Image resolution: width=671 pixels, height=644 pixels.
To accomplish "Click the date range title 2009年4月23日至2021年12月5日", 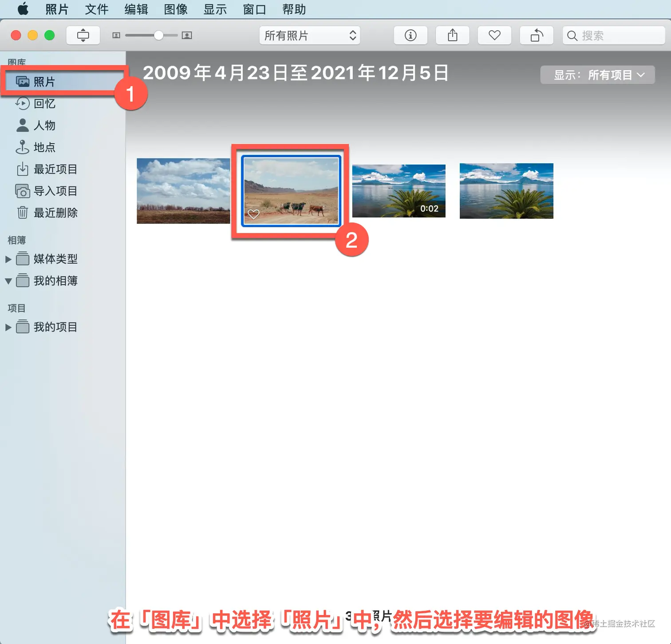I will click(x=296, y=73).
